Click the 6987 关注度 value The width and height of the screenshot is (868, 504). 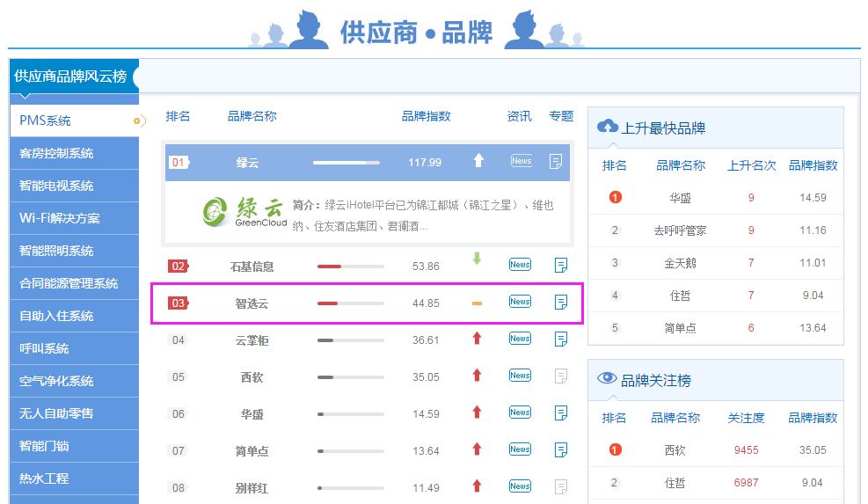[x=747, y=483]
